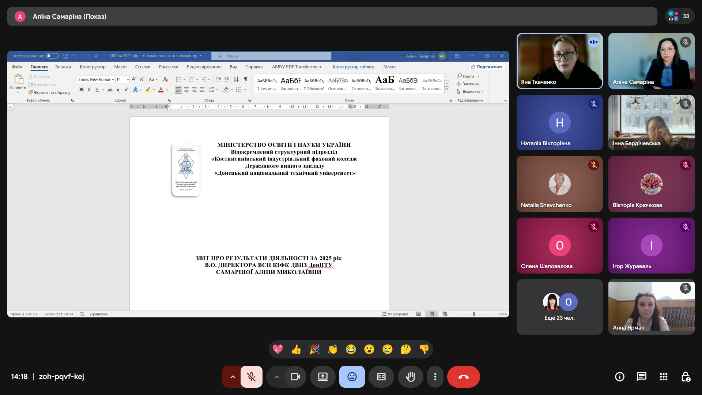Open the Review tab in Word

click(204, 67)
